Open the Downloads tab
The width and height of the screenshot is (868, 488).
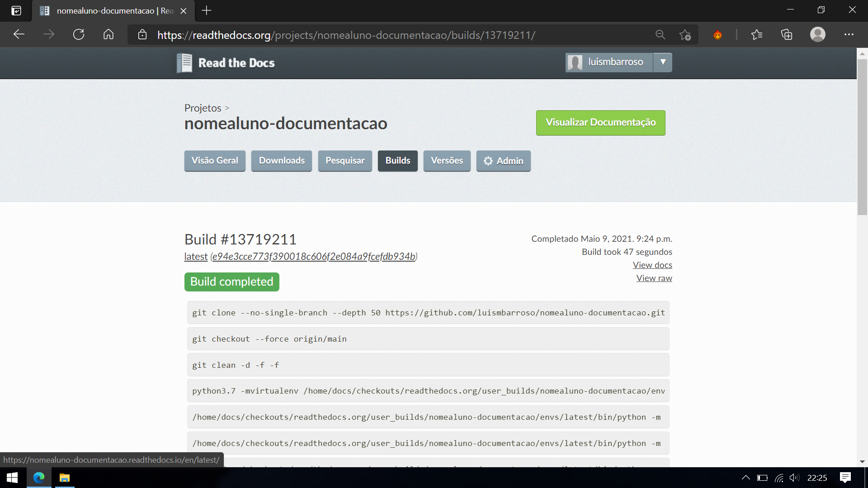coord(282,161)
